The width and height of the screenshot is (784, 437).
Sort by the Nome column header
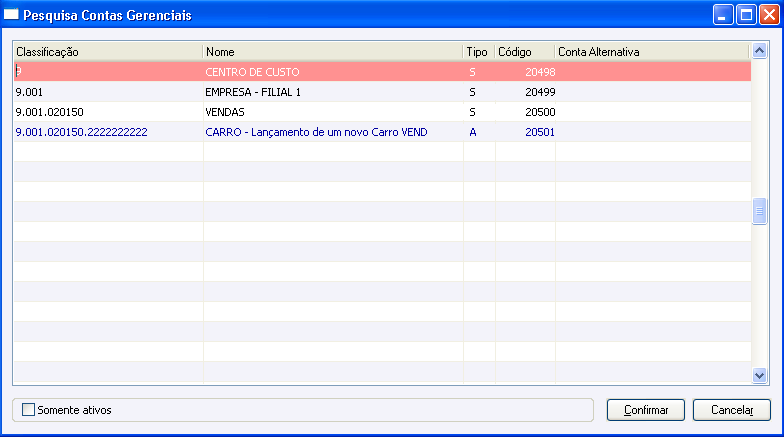point(332,52)
